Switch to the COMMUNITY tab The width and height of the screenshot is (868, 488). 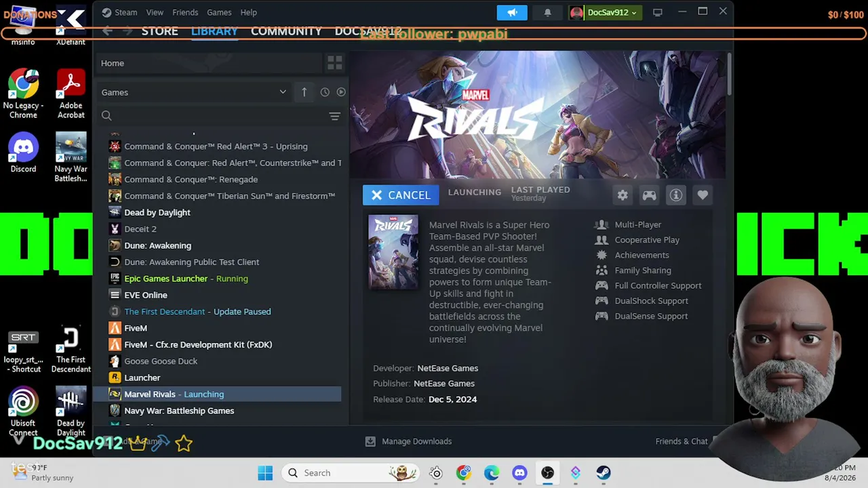coord(286,31)
